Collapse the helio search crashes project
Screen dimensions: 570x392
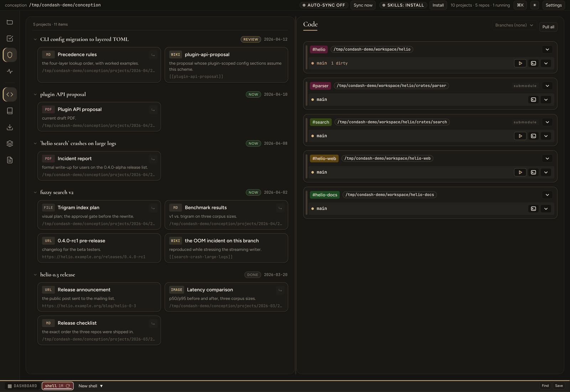coord(35,143)
